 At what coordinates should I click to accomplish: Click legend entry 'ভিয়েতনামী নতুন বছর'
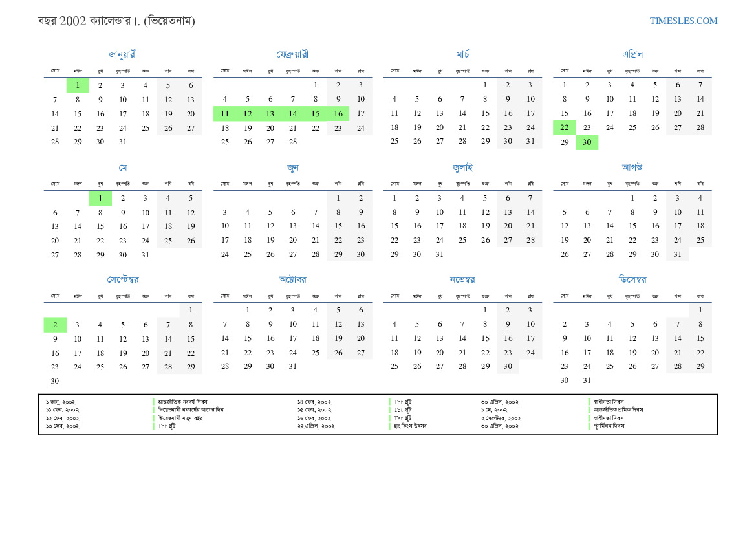pyautogui.click(x=180, y=418)
